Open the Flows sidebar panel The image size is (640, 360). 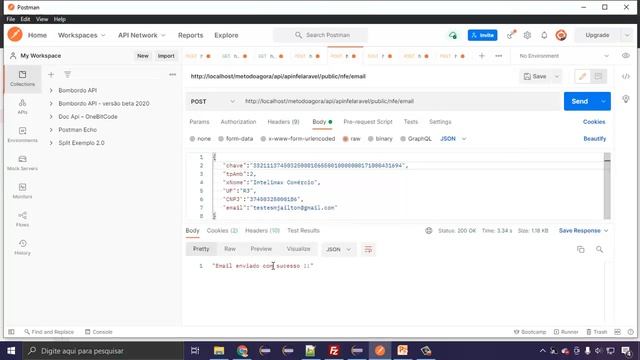22,219
